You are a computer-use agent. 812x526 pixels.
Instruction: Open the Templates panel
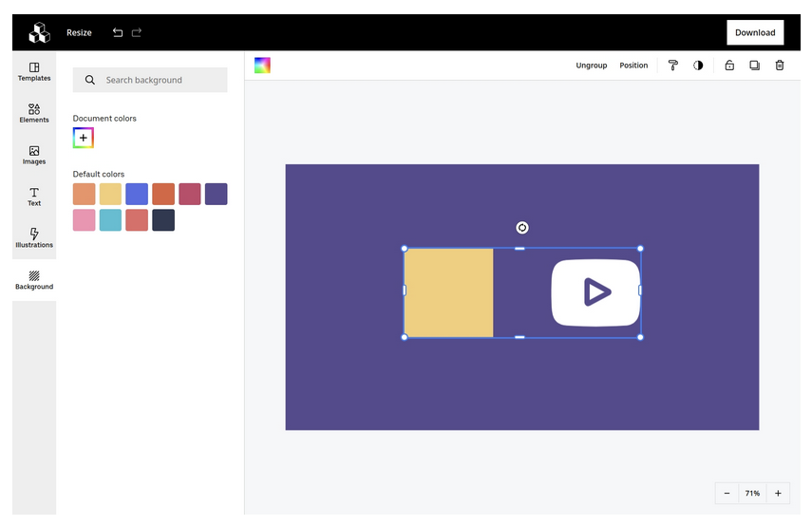[34, 72]
